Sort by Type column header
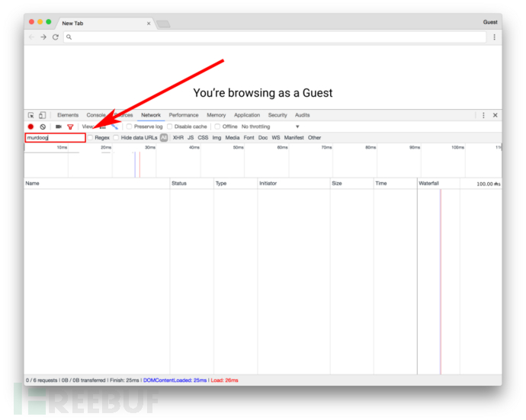The image size is (526, 420). click(236, 184)
